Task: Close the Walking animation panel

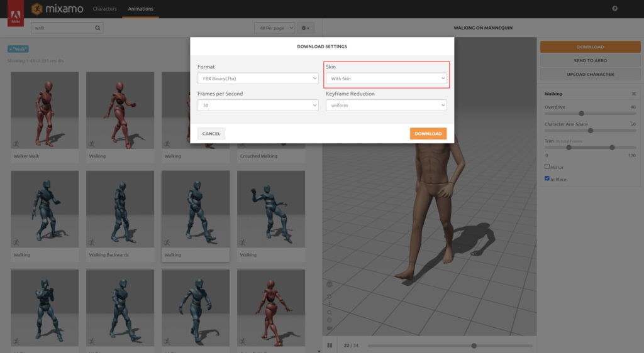Action: coord(633,94)
